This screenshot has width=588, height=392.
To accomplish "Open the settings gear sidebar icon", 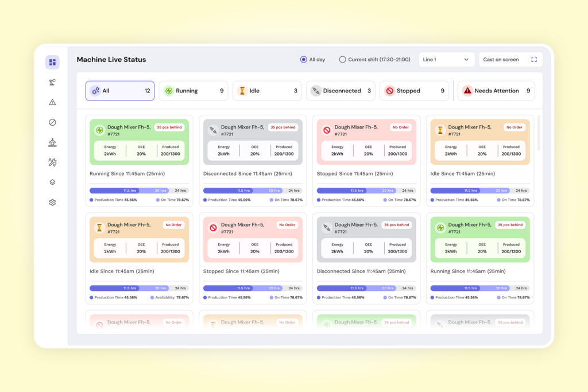I will coord(52,203).
